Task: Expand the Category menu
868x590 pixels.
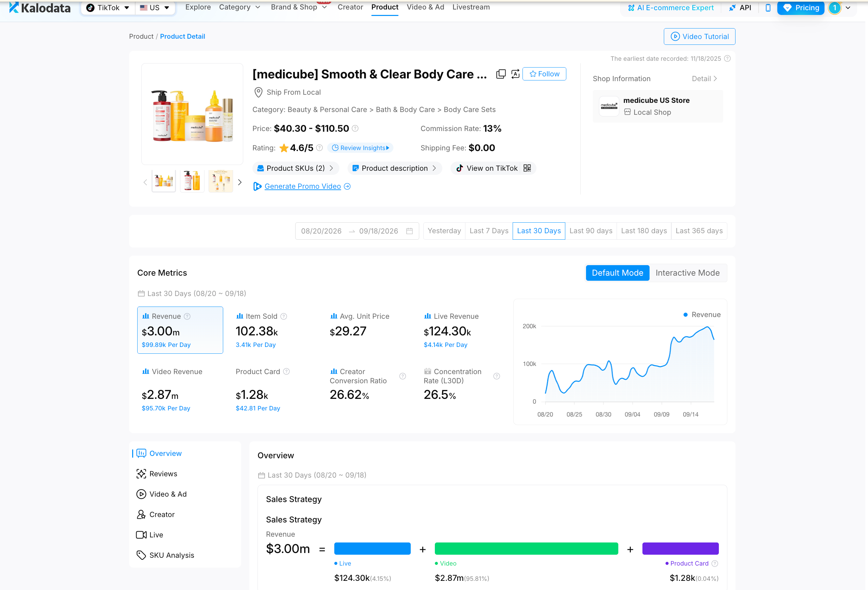Action: [x=240, y=7]
